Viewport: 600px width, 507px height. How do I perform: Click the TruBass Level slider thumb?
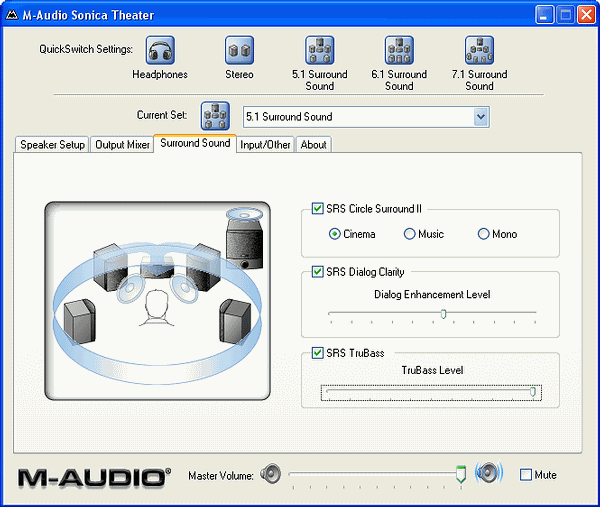pyautogui.click(x=533, y=392)
